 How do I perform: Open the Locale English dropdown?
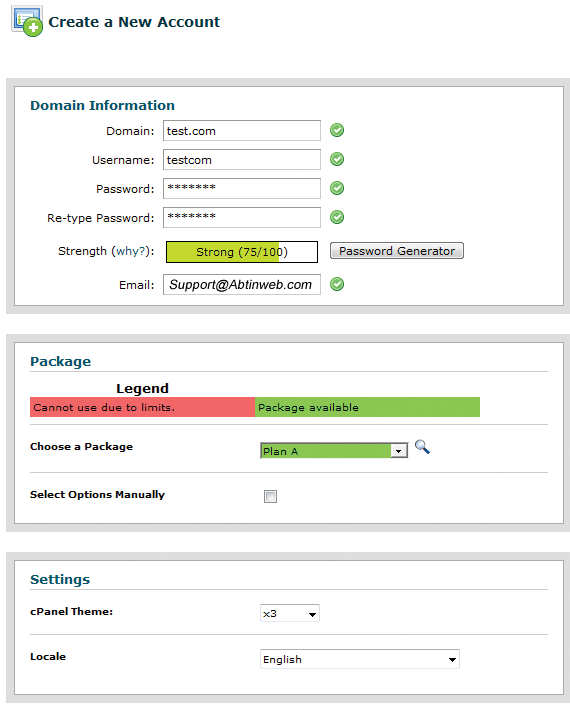click(x=360, y=659)
